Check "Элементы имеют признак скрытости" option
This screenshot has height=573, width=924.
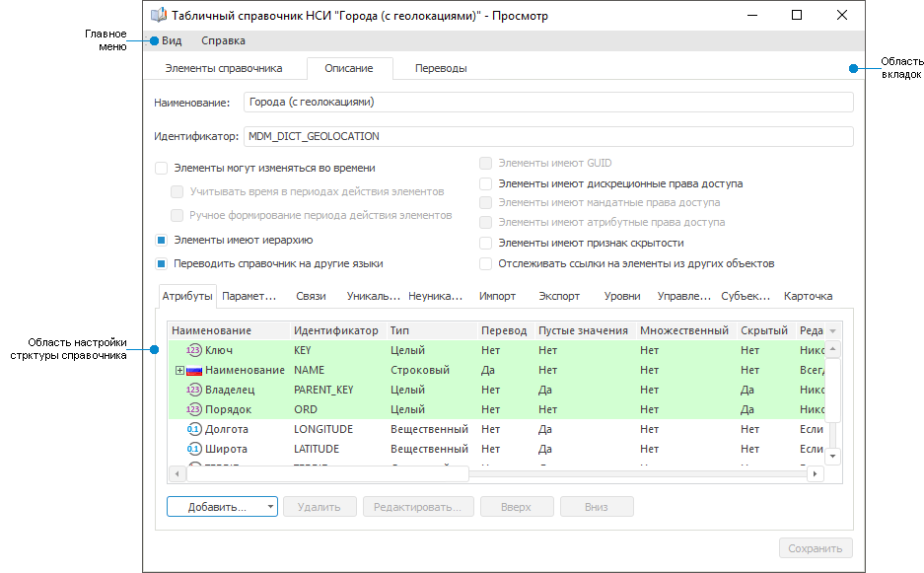(485, 243)
